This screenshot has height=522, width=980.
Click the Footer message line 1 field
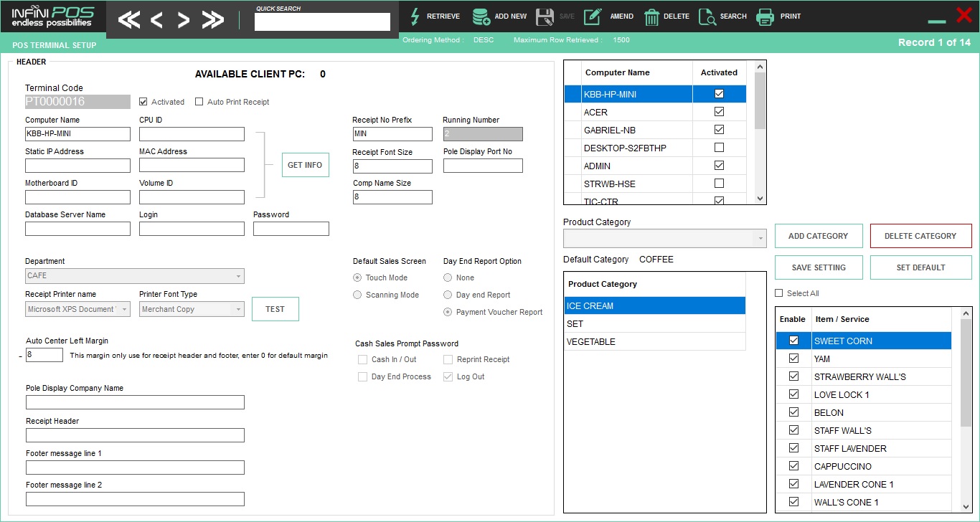coord(135,468)
